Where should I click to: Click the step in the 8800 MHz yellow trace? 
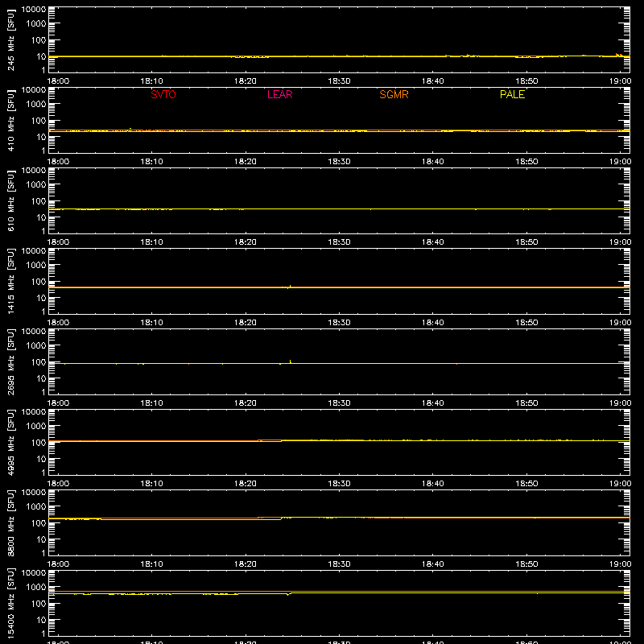[x=281, y=518]
